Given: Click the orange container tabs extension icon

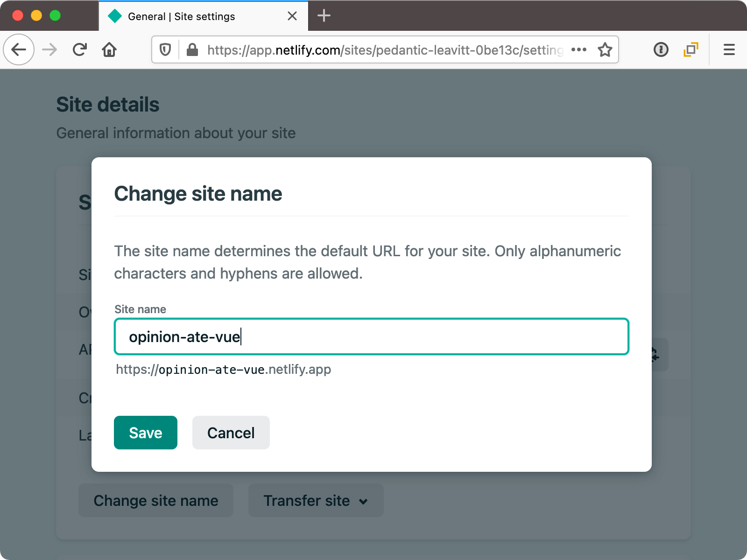Looking at the screenshot, I should [x=691, y=49].
